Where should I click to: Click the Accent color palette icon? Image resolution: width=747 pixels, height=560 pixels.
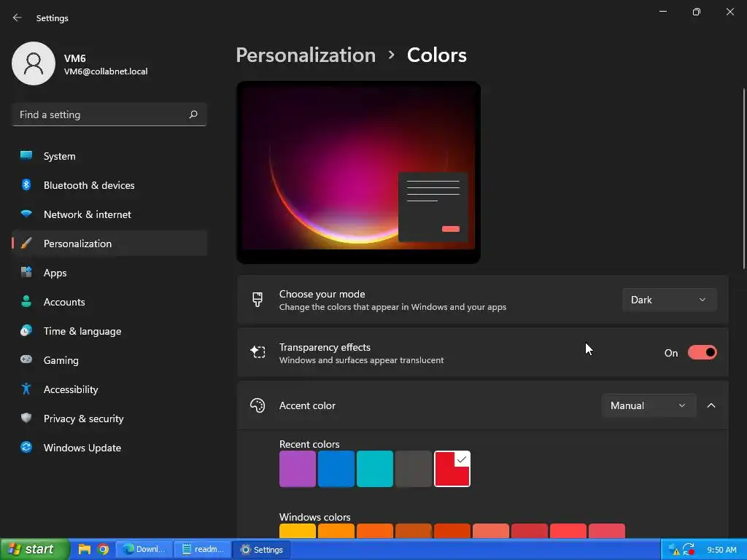coord(258,405)
